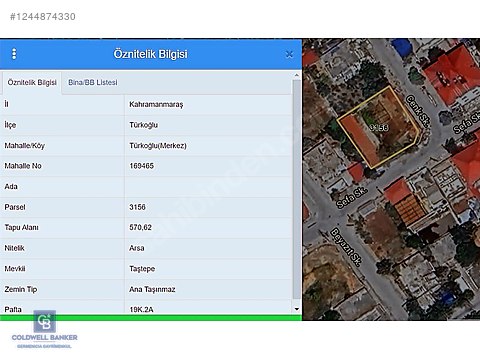The image size is (480, 360).
Task: Click the scrollbar down arrow
Action: 297,309
